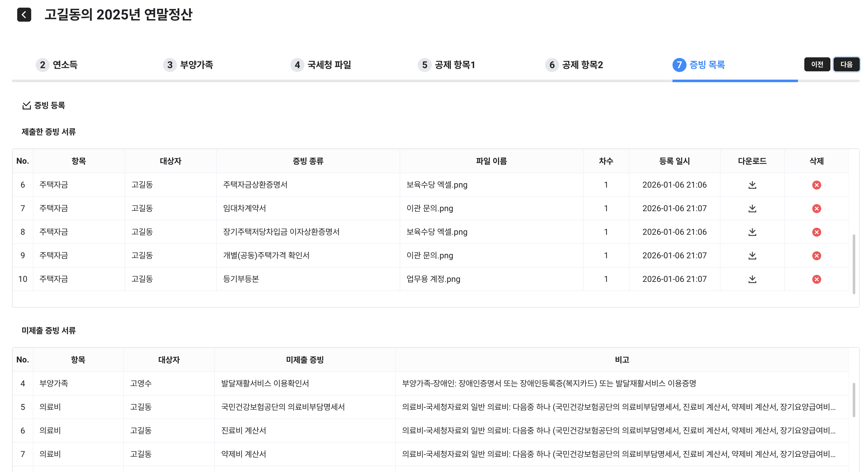Delete the row 8 장기주택저당차입금 record

pyautogui.click(x=816, y=232)
